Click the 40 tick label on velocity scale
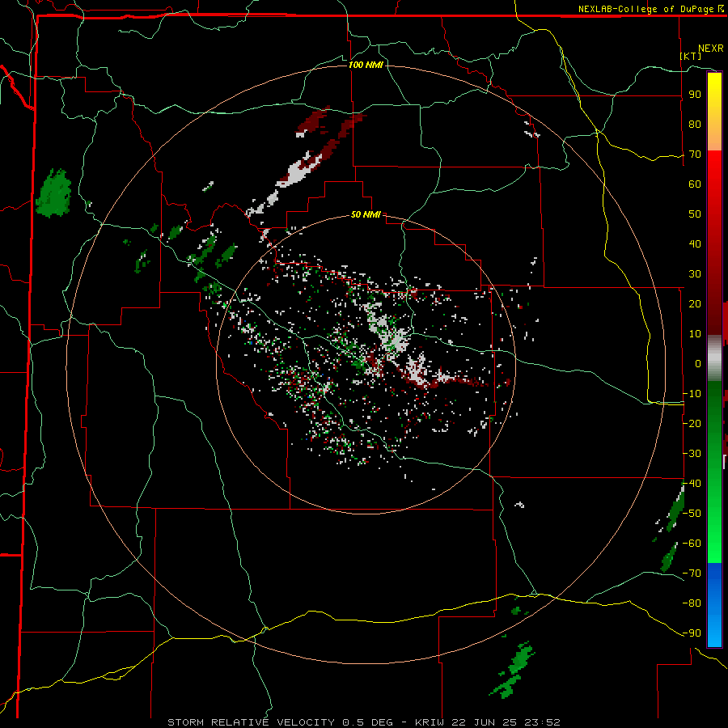 695,244
